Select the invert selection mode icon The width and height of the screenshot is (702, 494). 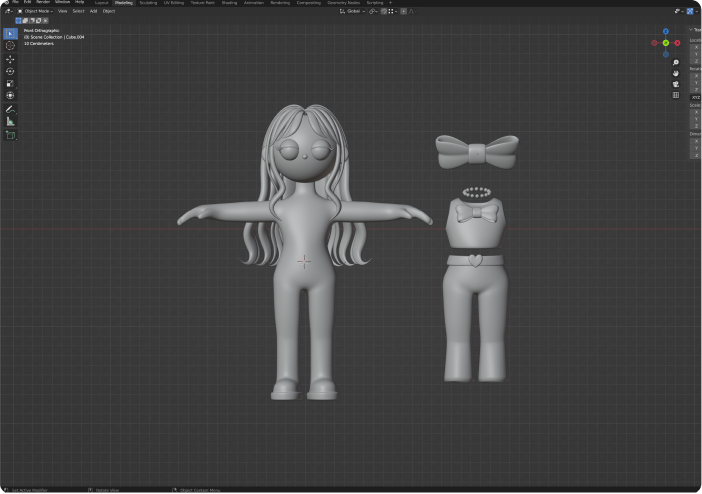[x=39, y=21]
